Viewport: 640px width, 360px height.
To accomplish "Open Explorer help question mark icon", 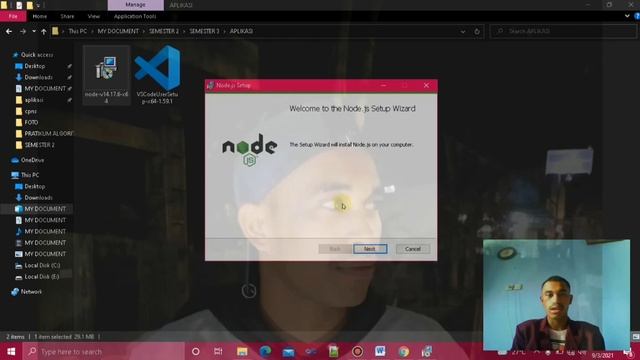I will (x=637, y=16).
